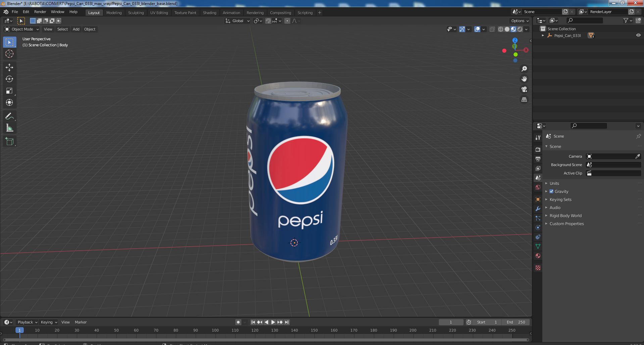The height and width of the screenshot is (345, 644).
Task: Switch orthographic/perspective grid icon
Action: pyautogui.click(x=524, y=100)
